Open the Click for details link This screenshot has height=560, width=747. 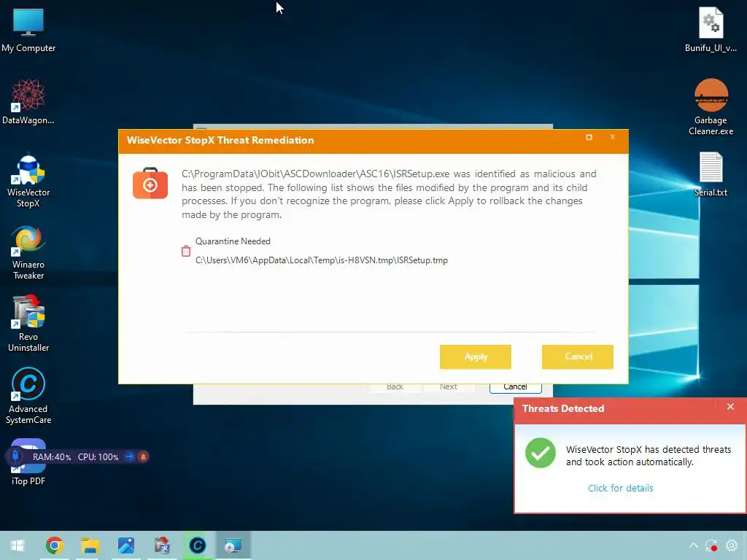tap(620, 488)
